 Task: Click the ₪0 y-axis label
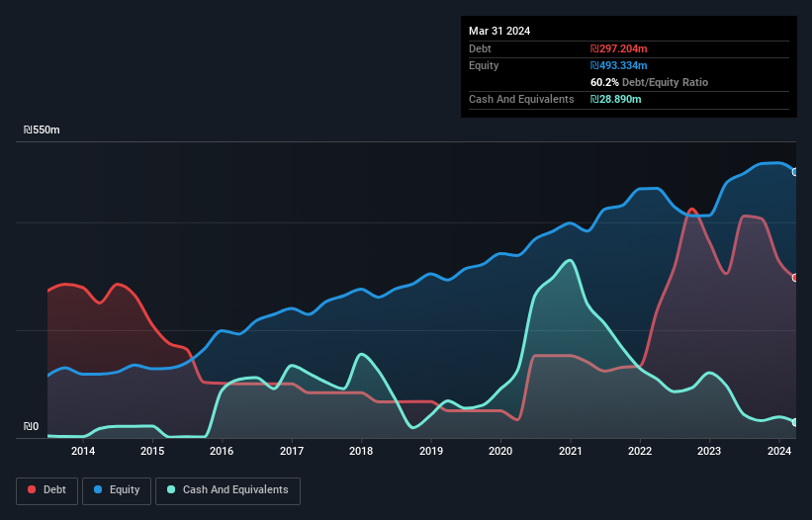31,426
